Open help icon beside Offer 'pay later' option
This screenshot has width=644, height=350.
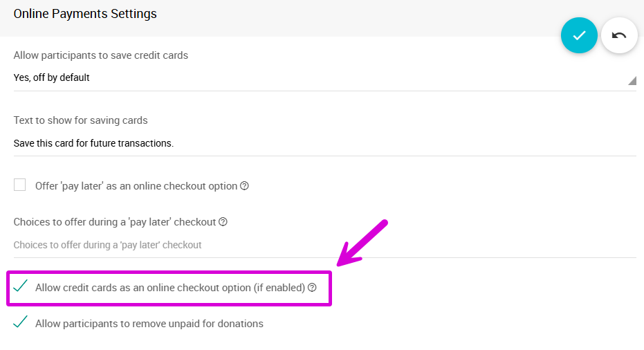point(244,186)
